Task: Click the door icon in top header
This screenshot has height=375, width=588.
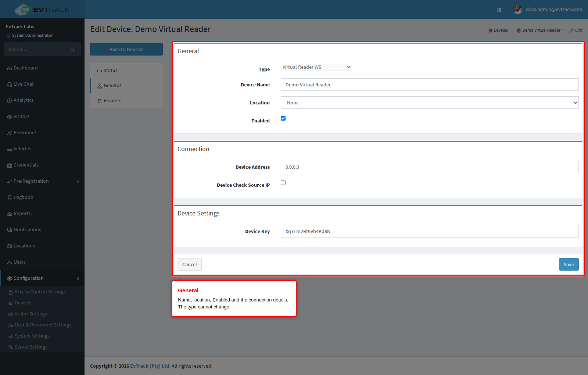Action: [499, 10]
